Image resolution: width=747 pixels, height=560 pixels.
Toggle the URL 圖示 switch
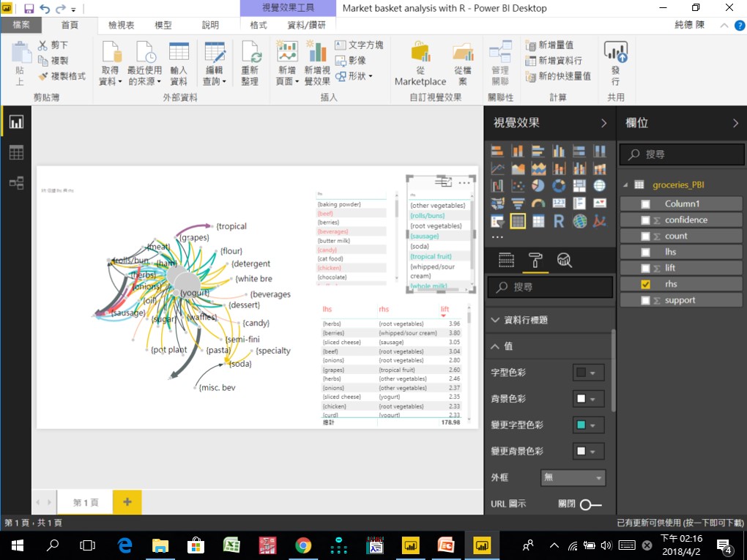click(591, 504)
